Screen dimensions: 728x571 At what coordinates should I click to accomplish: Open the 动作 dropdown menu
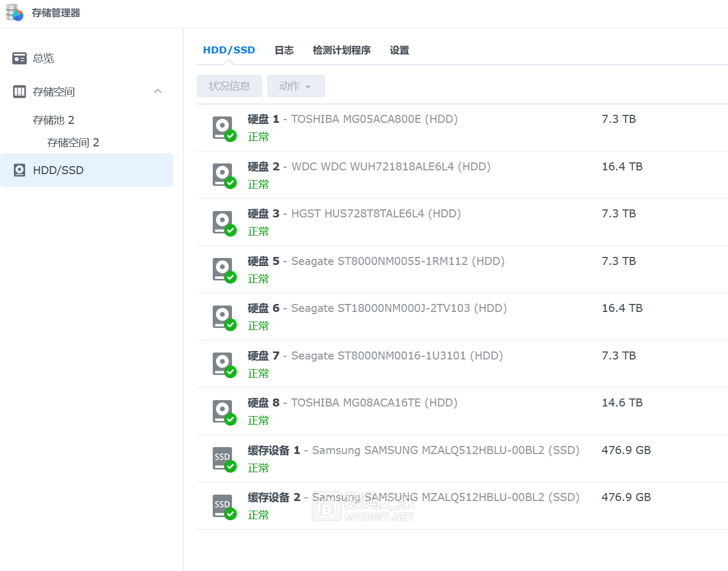296,86
